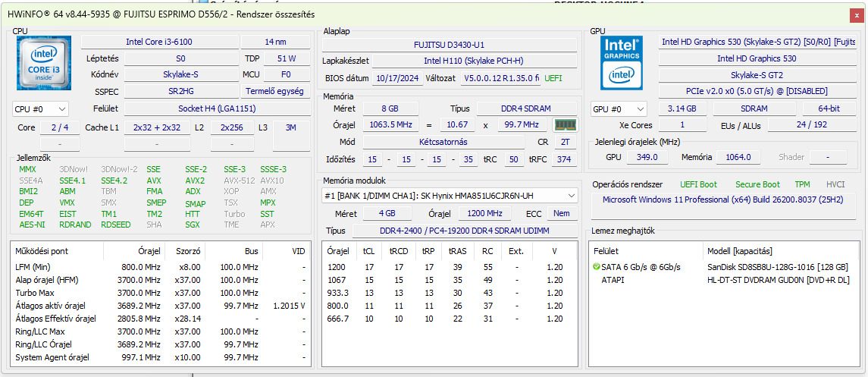Viewport: 868px width, 377px height.
Task: Click the PCIe v2.0 x0 DISABLED field
Action: click(x=757, y=91)
